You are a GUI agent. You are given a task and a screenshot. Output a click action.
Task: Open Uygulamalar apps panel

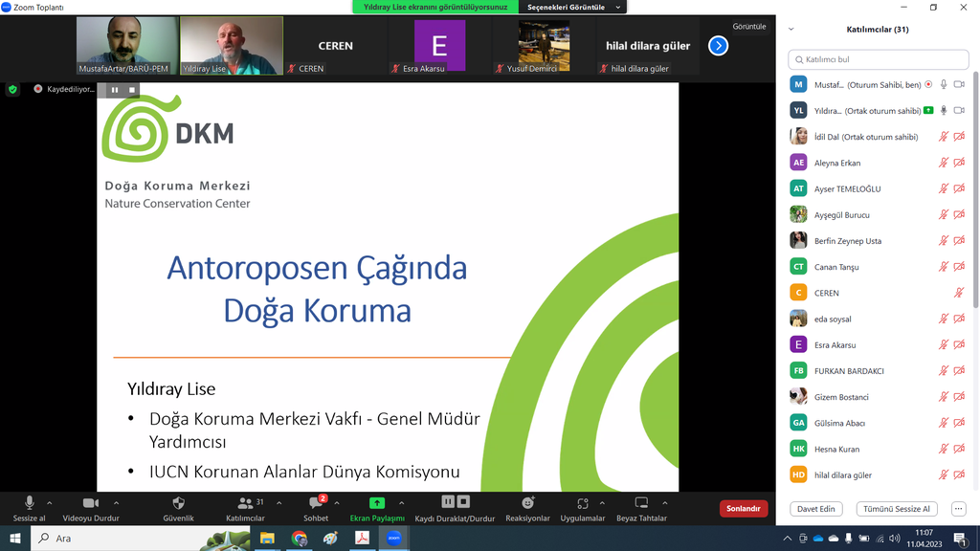(583, 509)
